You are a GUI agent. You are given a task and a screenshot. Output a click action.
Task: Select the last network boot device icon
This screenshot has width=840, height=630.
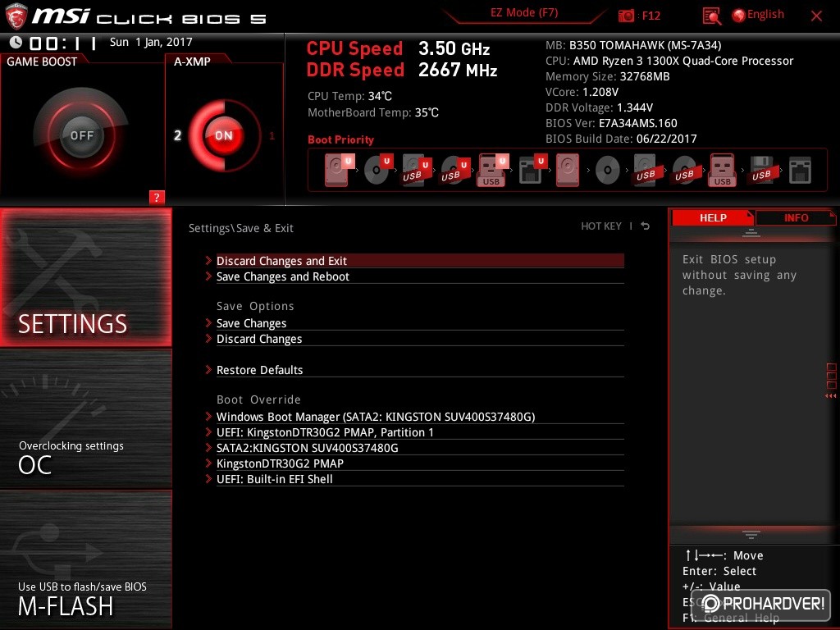800,171
